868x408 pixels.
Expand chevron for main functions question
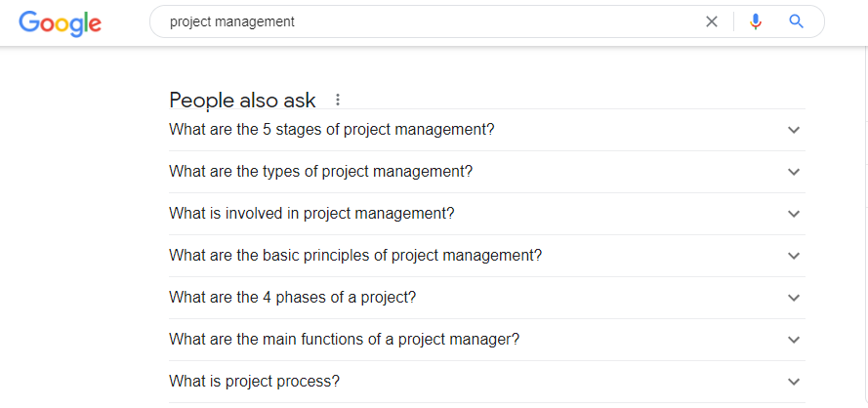794,340
